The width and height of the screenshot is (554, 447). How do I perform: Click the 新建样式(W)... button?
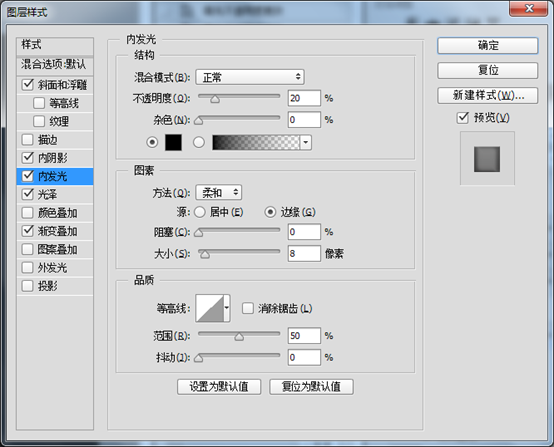pos(488,95)
